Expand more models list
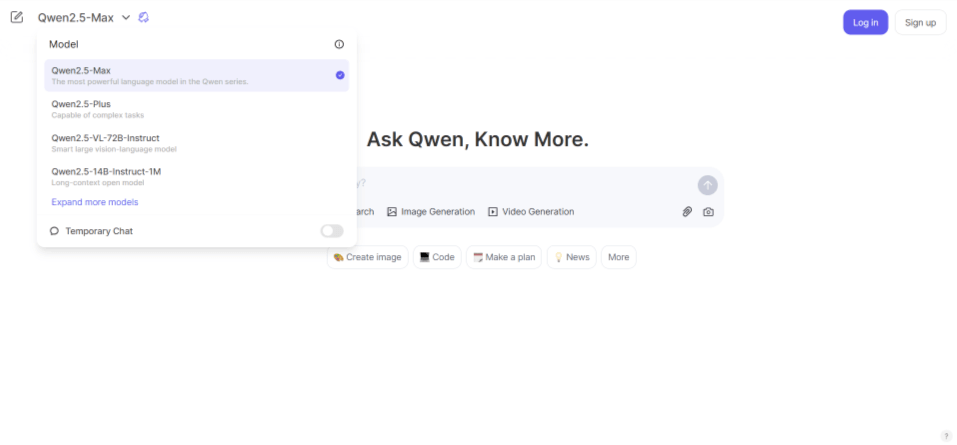957x445 pixels. (95, 202)
